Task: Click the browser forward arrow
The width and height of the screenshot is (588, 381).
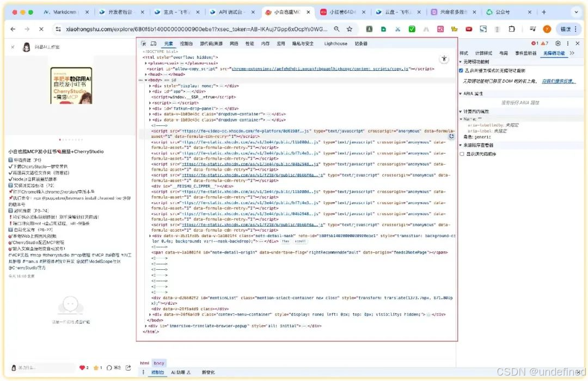Action: point(27,29)
